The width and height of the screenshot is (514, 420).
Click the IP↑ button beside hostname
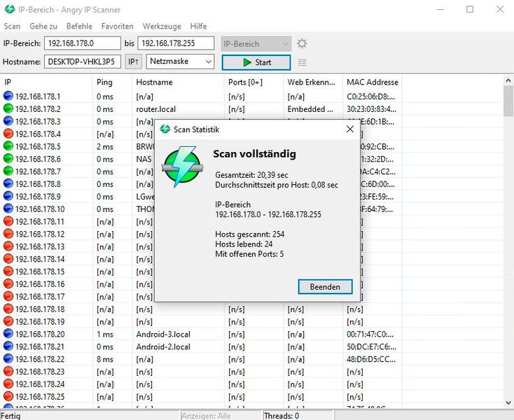click(x=134, y=62)
